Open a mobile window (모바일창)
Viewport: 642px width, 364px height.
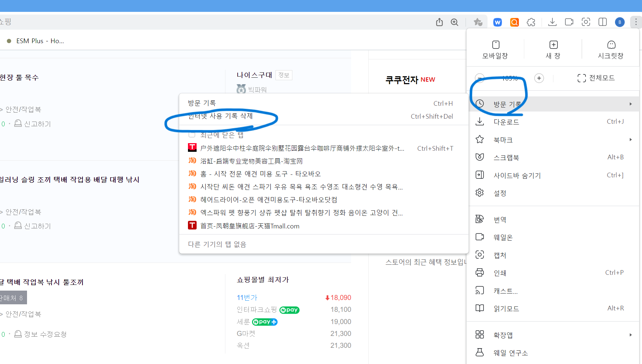click(495, 50)
